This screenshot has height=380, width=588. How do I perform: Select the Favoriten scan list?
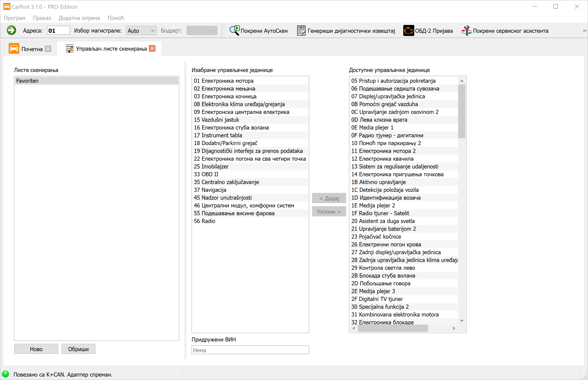[96, 81]
